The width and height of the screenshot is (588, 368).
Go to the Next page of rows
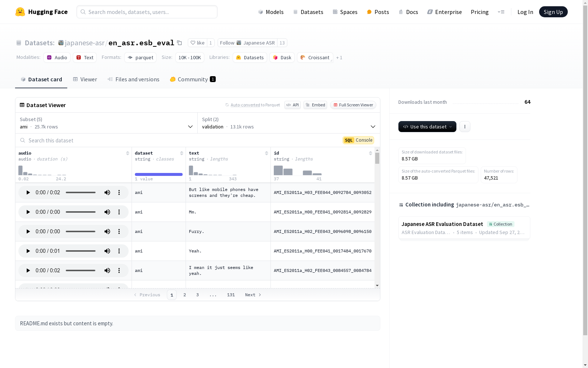tap(253, 295)
